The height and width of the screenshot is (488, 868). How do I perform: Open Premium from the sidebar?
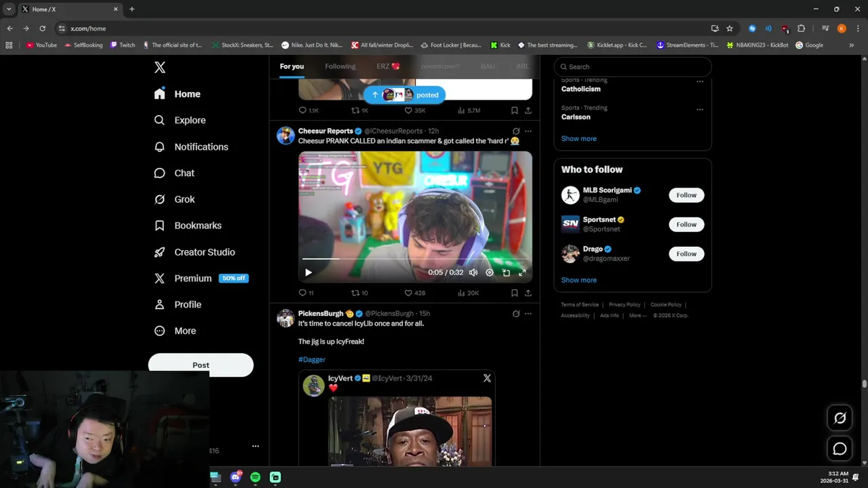point(201,279)
